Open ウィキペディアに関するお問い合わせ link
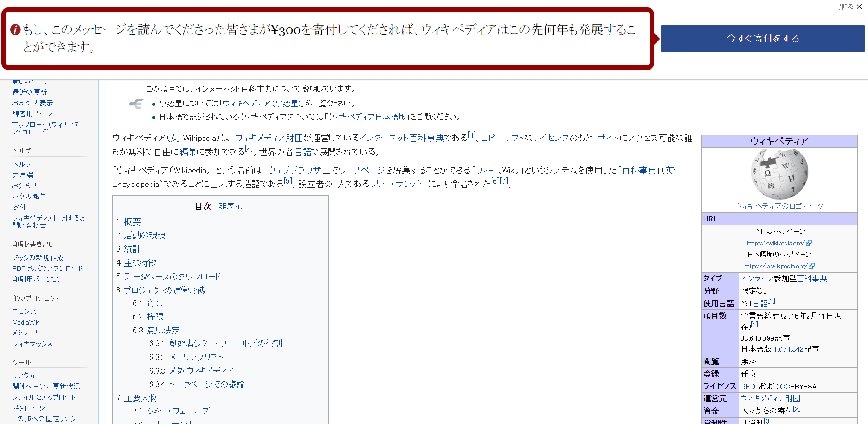 click(49, 221)
